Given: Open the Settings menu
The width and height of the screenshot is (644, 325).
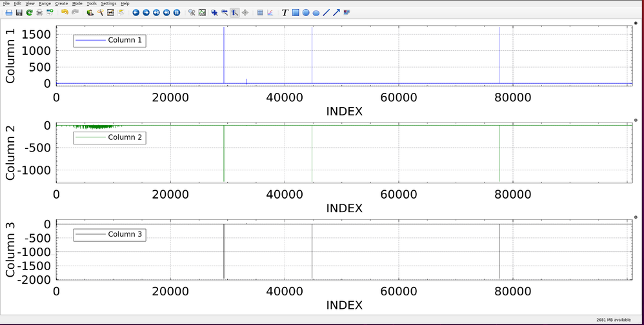Looking at the screenshot, I should click(108, 3).
